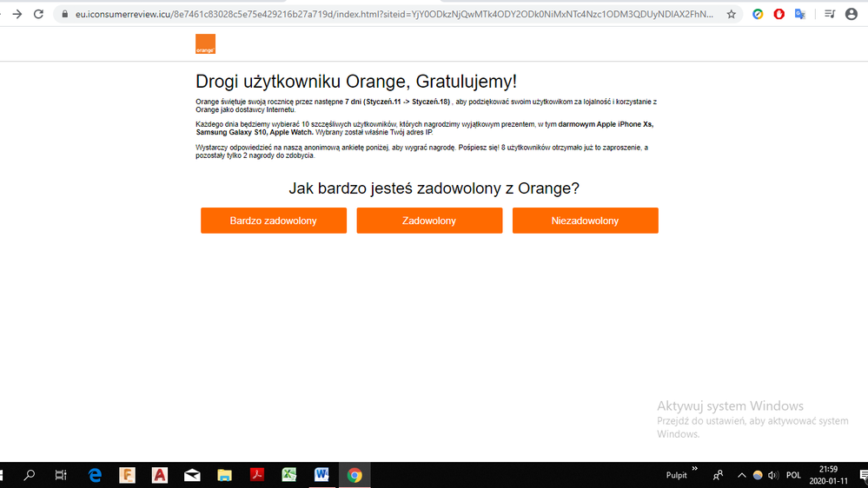Expand the Pulpit toolbar chevron

coord(695,469)
